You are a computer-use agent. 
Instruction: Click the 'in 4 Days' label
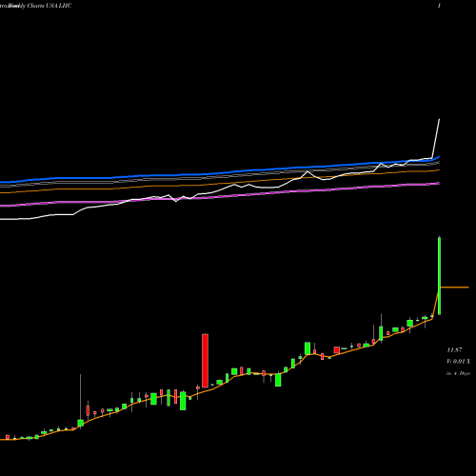[x=458, y=373]
